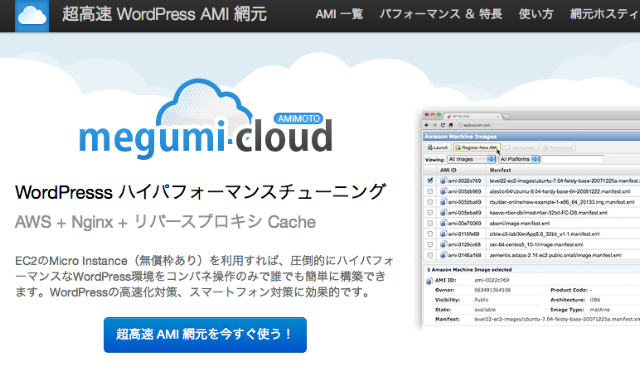
Task: Open the 網元ホスティ nav item
Action: point(604,14)
